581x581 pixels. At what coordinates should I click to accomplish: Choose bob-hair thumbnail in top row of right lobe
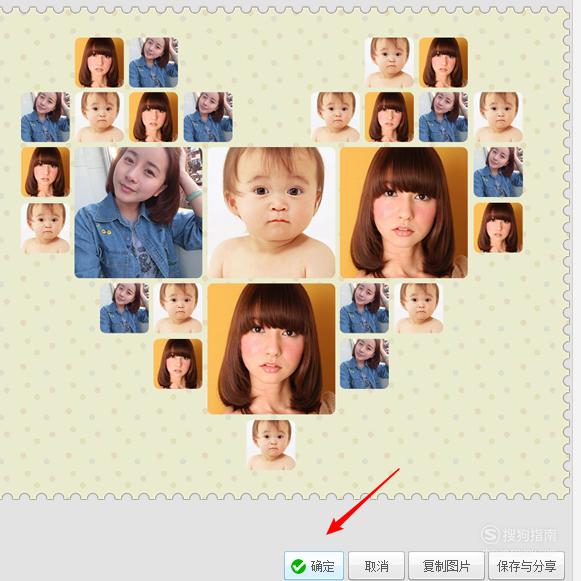(443, 62)
